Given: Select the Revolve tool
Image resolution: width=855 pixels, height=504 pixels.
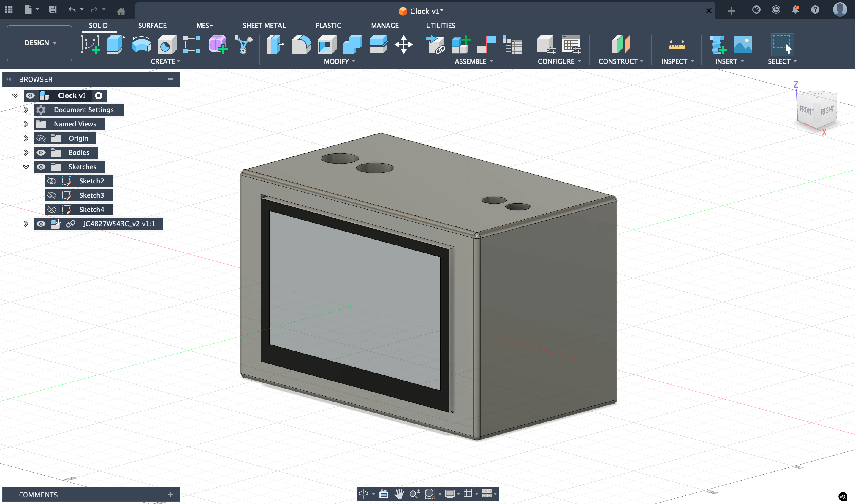Looking at the screenshot, I should point(142,44).
